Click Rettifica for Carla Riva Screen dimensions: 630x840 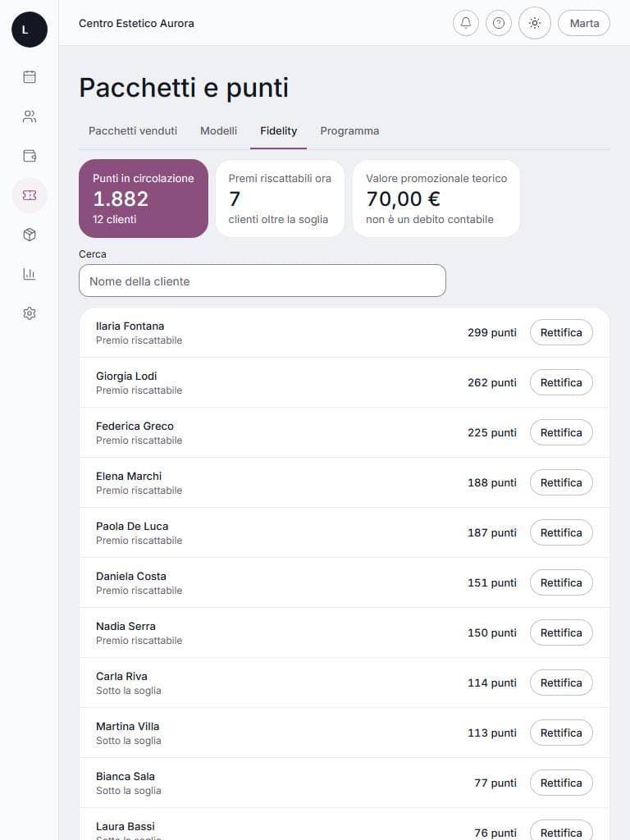pyautogui.click(x=561, y=682)
